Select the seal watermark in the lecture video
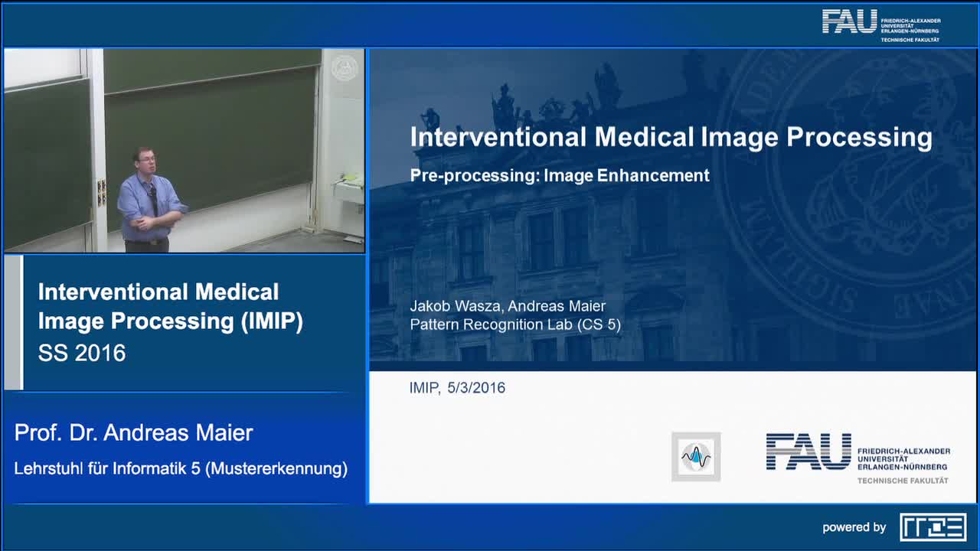980x551 pixels. point(344,68)
